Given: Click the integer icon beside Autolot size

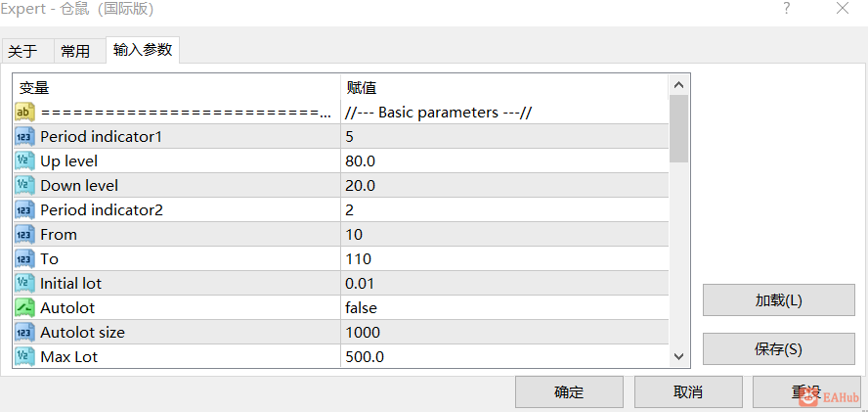Looking at the screenshot, I should [x=25, y=333].
